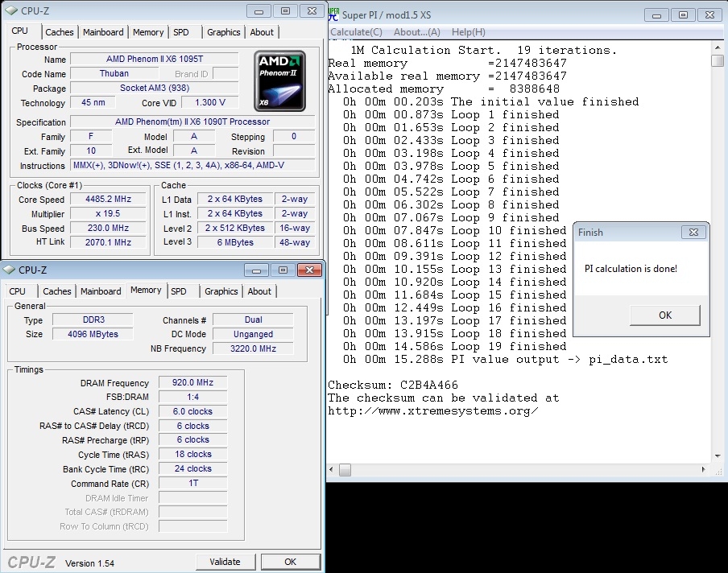
Task: Open the Calculate(C) menu in Super PI
Action: 356,32
